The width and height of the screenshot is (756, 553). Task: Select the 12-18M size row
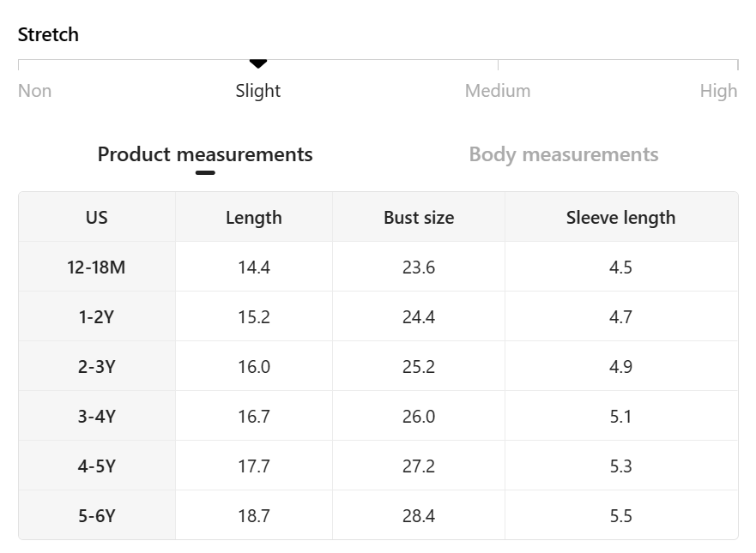click(97, 267)
